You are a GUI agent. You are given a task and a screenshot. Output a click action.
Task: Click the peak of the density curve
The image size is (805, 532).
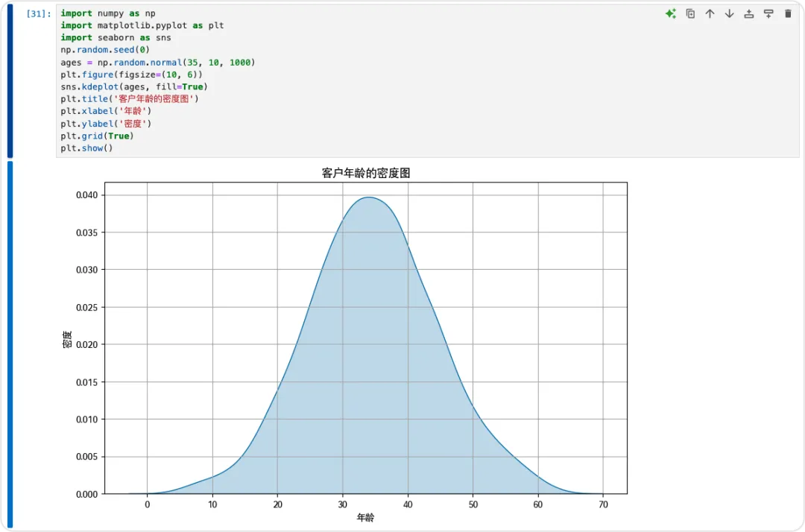coord(369,197)
